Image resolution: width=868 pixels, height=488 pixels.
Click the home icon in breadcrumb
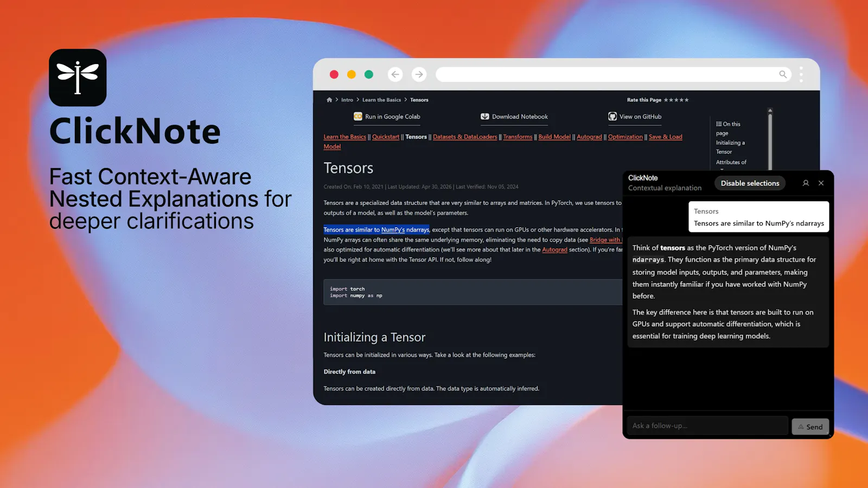pos(329,100)
